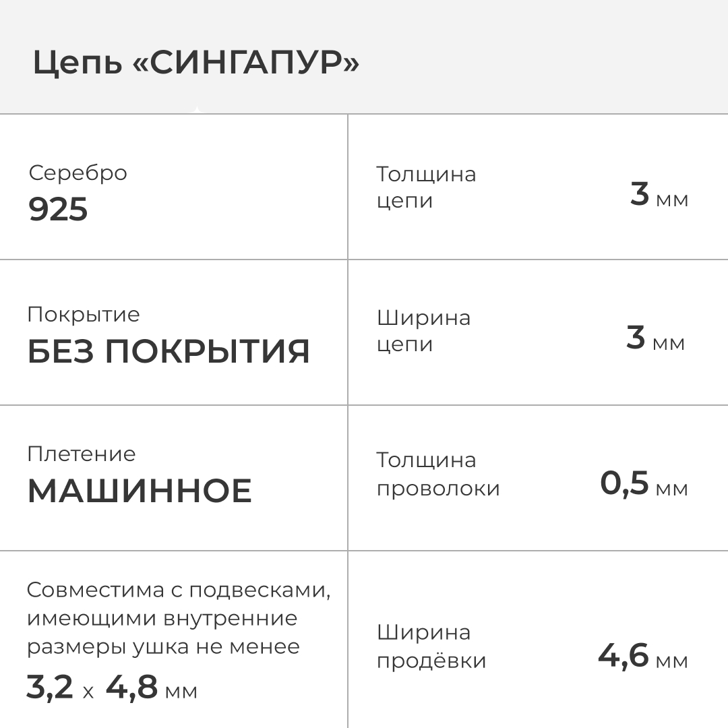Click the 3,2 eyelet size value
The image size is (728, 728).
[50, 688]
